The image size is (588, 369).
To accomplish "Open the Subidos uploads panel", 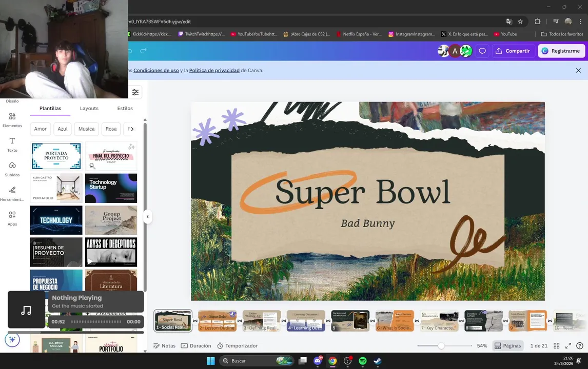I will [12, 169].
